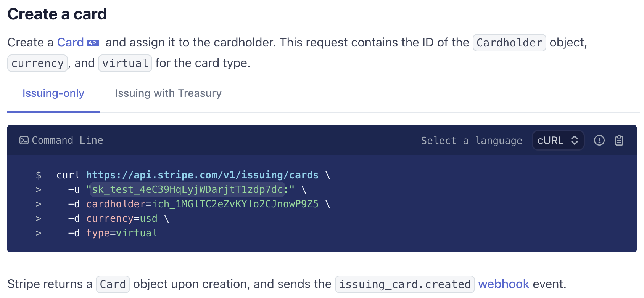Click the Cardholder inline code term
The image size is (644, 298).
[x=509, y=43]
